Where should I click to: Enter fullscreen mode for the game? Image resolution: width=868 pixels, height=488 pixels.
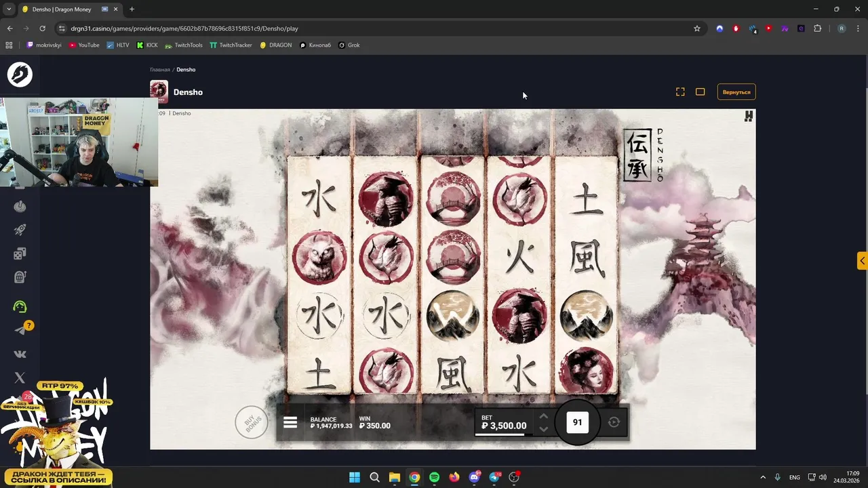coord(680,92)
